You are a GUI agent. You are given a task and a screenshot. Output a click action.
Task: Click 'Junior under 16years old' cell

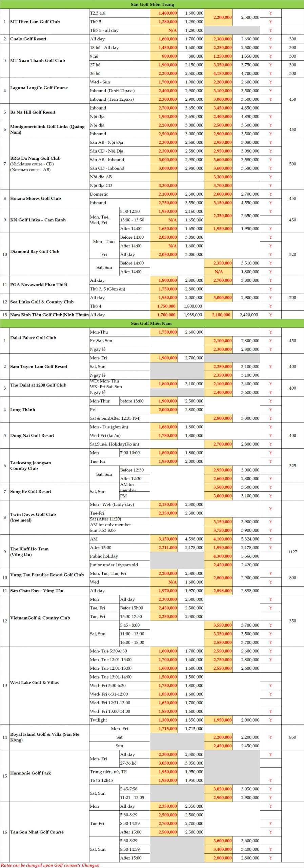pos(119,565)
